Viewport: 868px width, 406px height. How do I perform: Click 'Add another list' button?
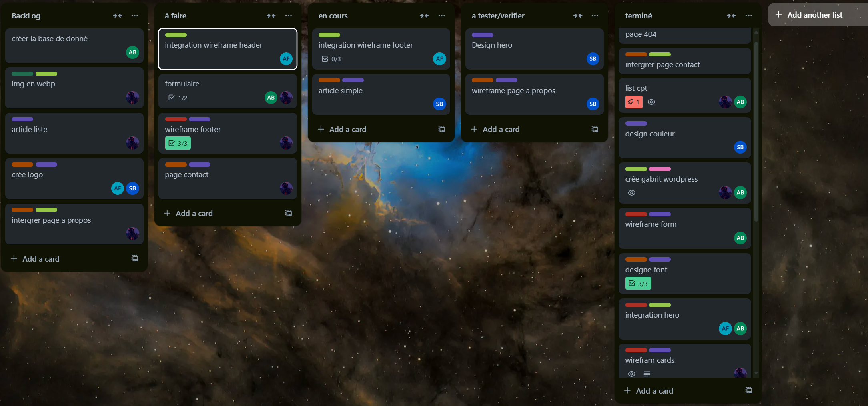click(809, 15)
